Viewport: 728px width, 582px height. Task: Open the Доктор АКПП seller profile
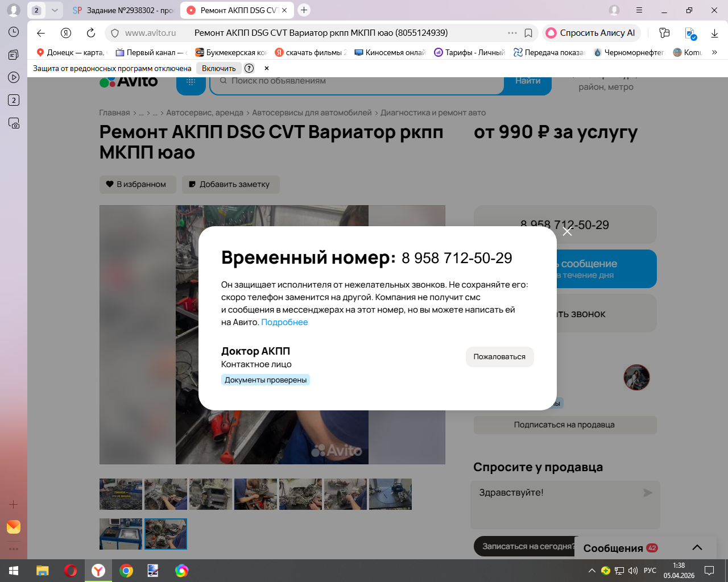[255, 351]
